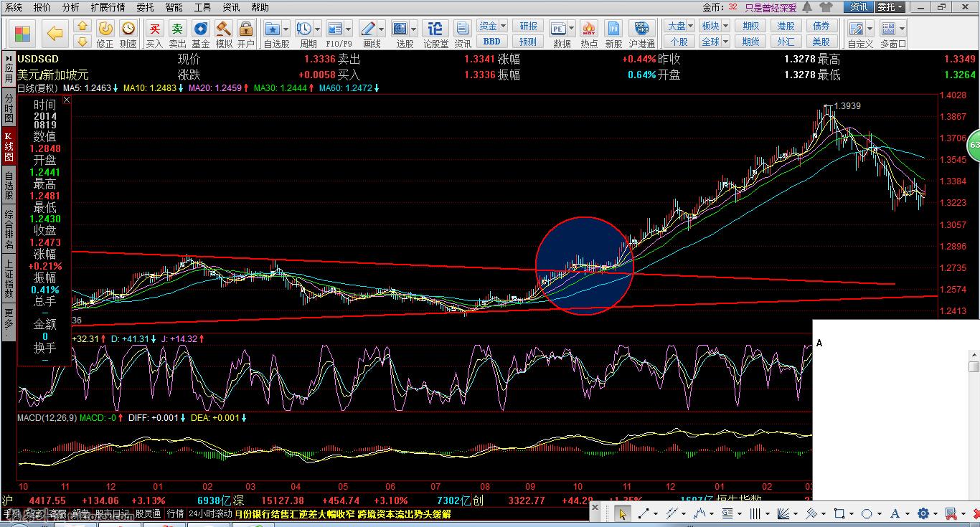Open the 工具 menu
This screenshot has width=980, height=527.
tap(202, 7)
